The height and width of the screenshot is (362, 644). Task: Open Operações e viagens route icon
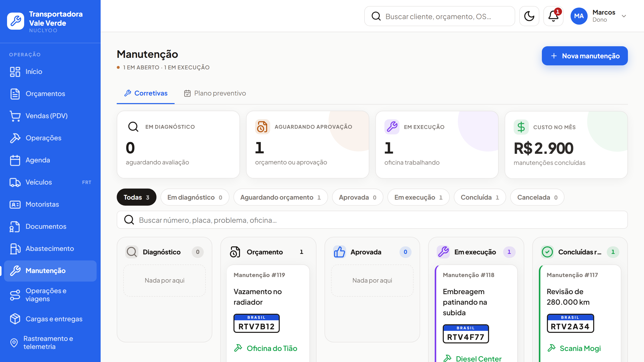(15, 295)
